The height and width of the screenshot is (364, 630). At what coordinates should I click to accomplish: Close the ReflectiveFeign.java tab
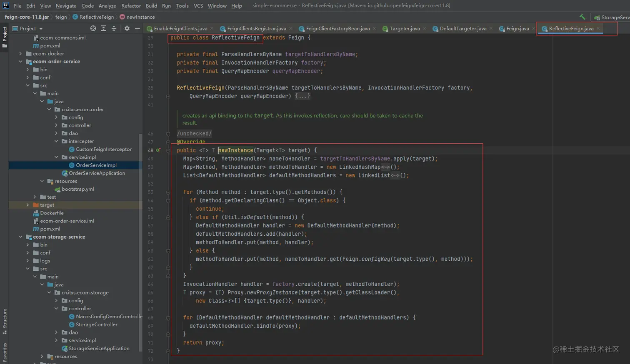click(598, 28)
